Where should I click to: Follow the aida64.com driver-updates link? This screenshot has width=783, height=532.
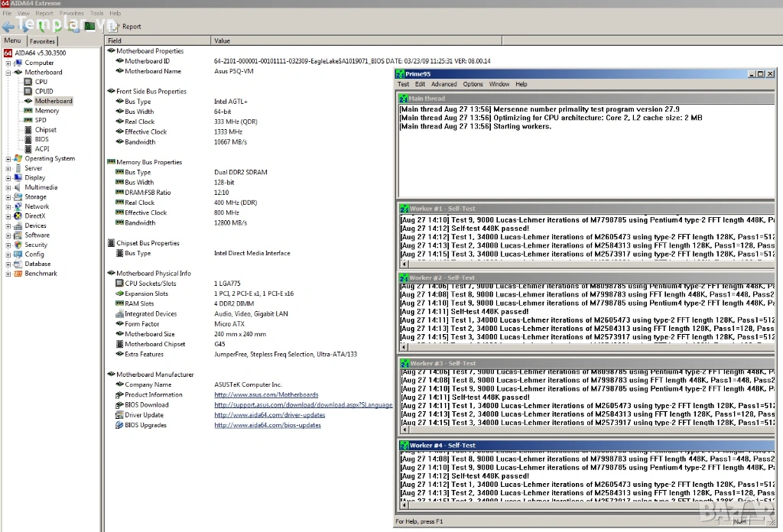point(269,415)
